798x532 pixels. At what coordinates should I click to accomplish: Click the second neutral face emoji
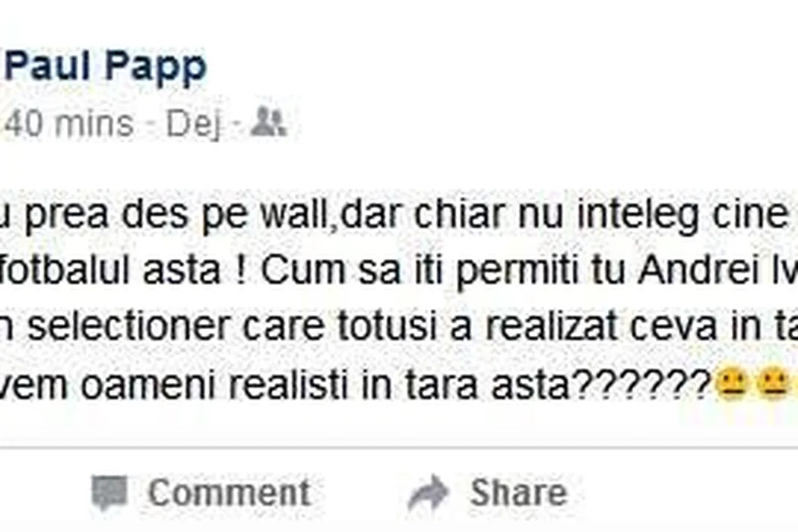point(772,384)
